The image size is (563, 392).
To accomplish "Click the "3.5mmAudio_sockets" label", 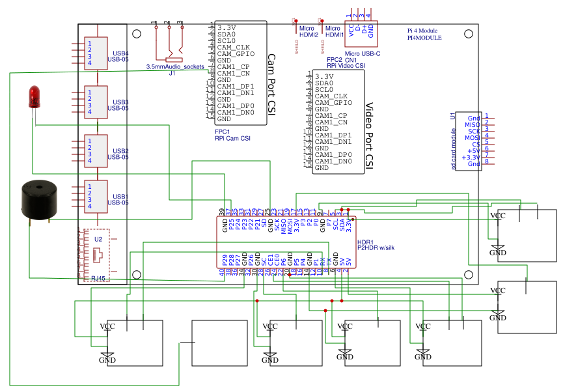I will pos(175,67).
